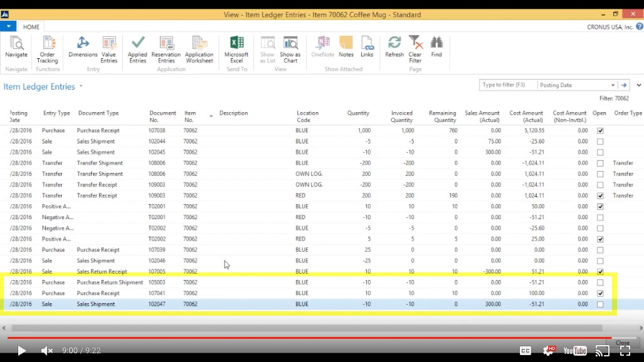Image resolution: width=644 pixels, height=362 pixels.
Task: Clear Filter on the page
Action: coord(415,49)
